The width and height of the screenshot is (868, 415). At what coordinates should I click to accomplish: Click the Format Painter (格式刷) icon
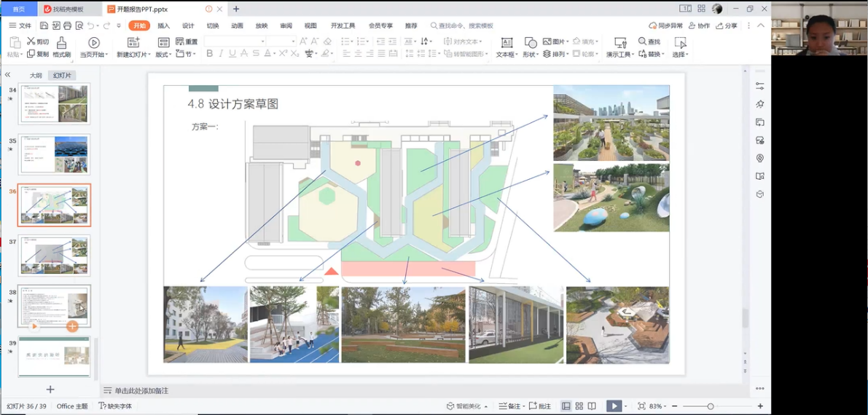click(61, 43)
